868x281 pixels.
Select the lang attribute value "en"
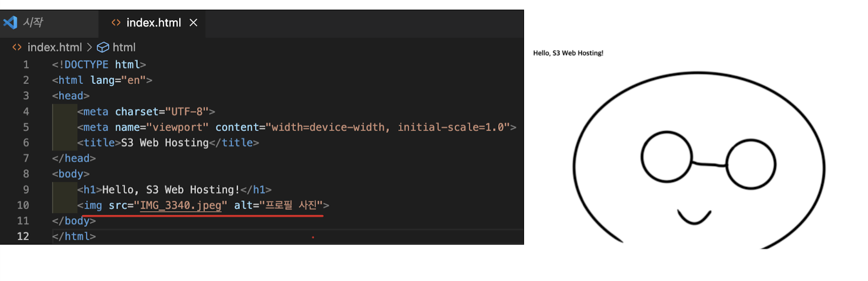(133, 80)
